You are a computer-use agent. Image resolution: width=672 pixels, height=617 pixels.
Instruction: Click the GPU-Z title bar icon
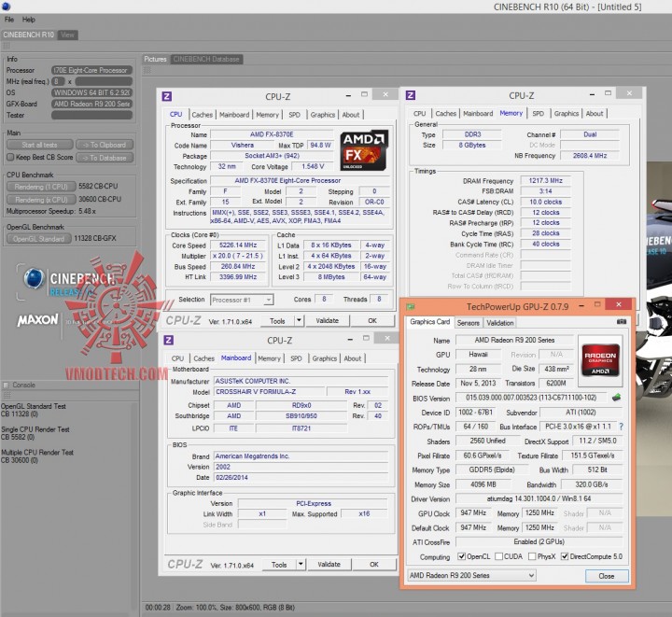coord(411,307)
